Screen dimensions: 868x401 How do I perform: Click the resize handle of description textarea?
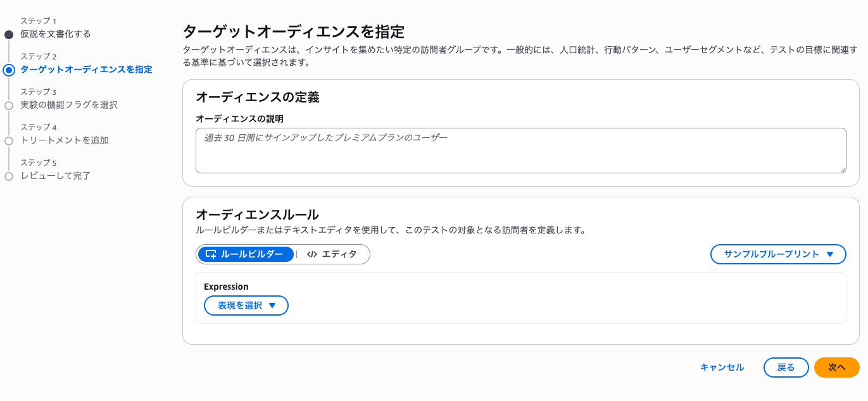[x=843, y=170]
